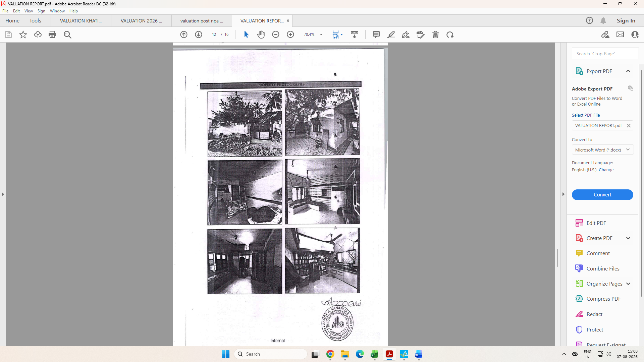Image resolution: width=644 pixels, height=362 pixels.
Task: Click the Save file icon
Action: point(8,35)
